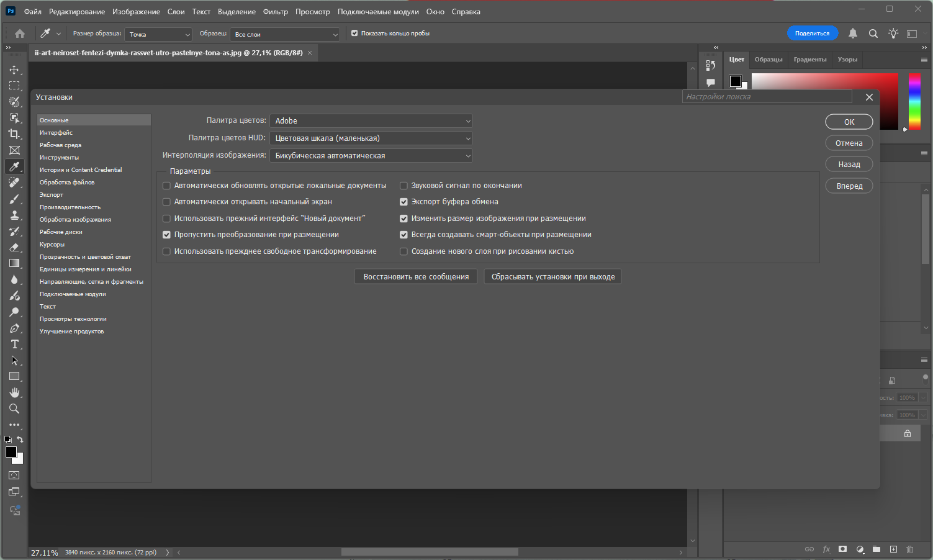Open the Edit Toolbar three-dots menu
The height and width of the screenshot is (560, 933).
tap(14, 425)
